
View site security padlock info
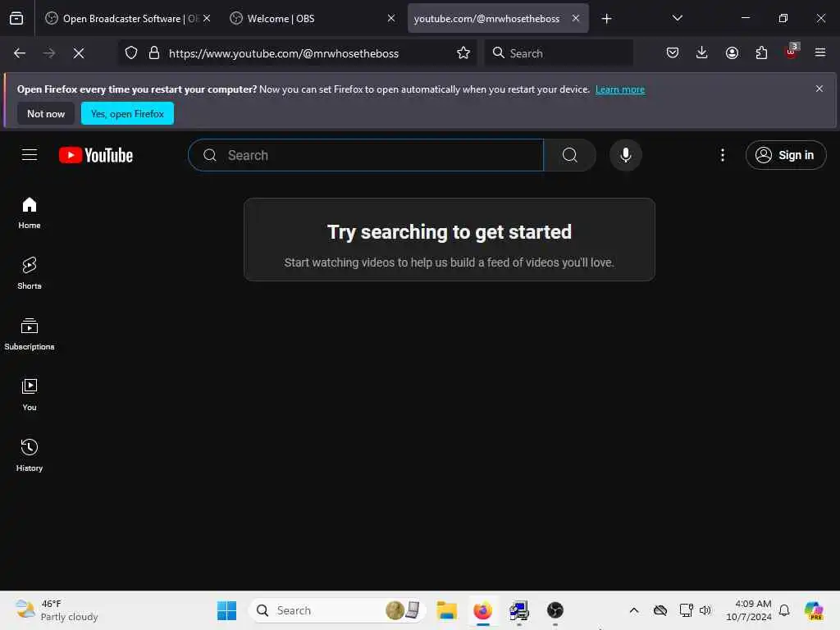coord(154,53)
